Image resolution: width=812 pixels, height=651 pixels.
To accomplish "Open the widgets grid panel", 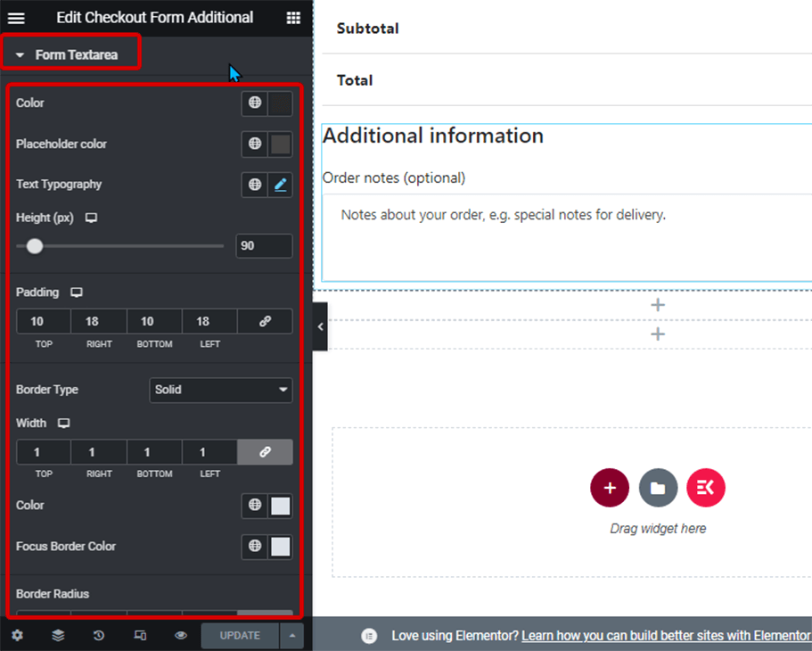I will (x=293, y=18).
